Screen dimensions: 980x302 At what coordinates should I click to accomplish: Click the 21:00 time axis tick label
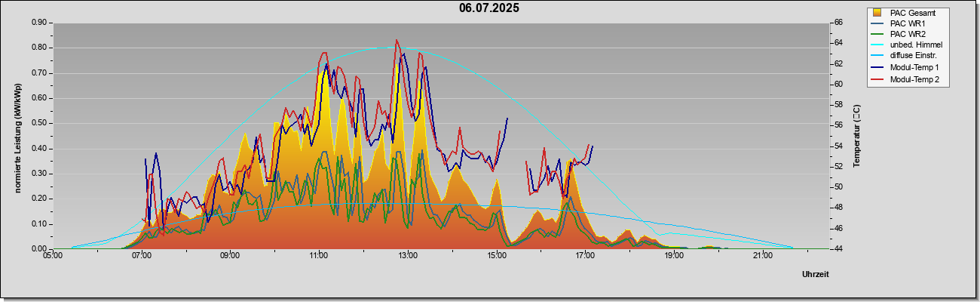point(762,256)
